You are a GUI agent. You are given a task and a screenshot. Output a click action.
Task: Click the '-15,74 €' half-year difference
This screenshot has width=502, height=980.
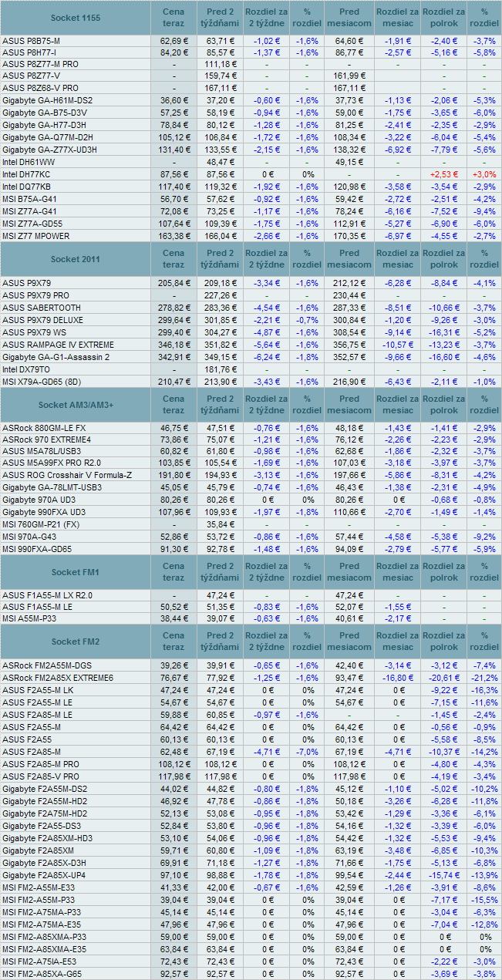point(443,875)
